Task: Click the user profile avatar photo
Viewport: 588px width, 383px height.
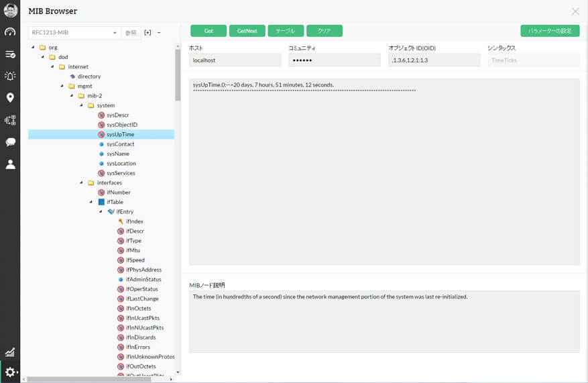Action: 10,11
